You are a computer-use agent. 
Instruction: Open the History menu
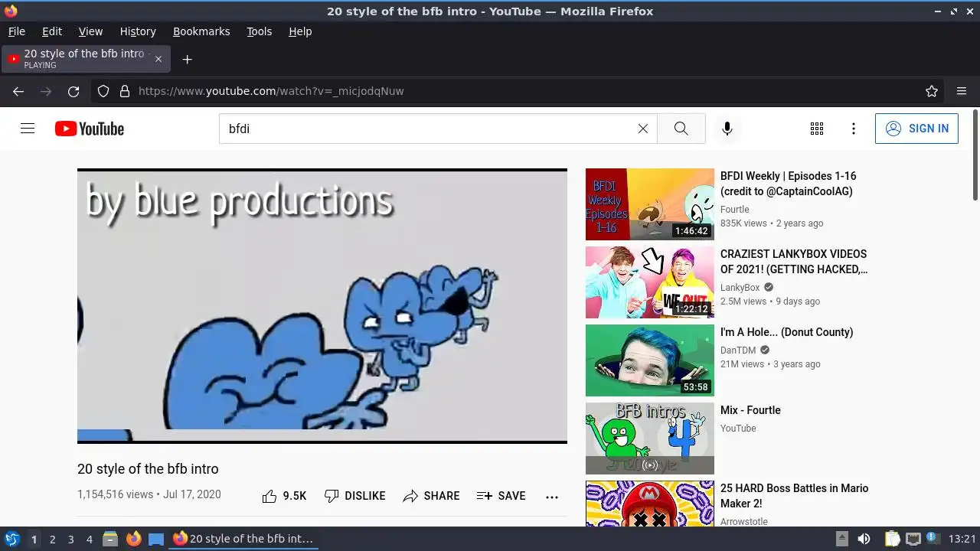click(138, 31)
